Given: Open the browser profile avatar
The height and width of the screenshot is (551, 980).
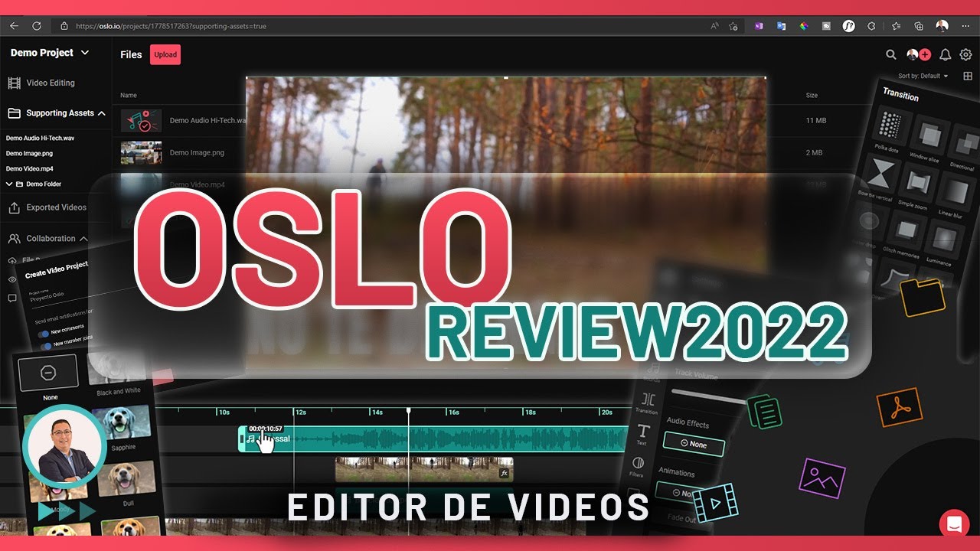Looking at the screenshot, I should coord(942,26).
